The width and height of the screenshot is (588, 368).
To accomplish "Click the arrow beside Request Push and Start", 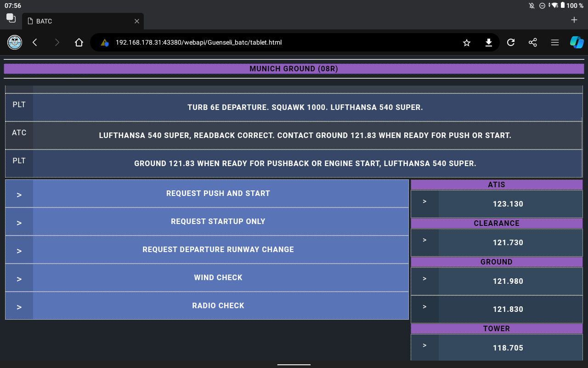I will pos(19,195).
